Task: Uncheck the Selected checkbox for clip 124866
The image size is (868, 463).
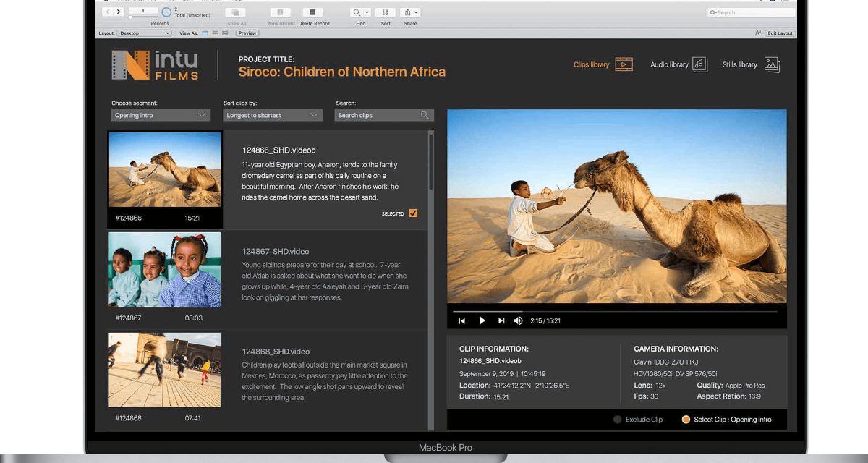Action: coord(413,213)
